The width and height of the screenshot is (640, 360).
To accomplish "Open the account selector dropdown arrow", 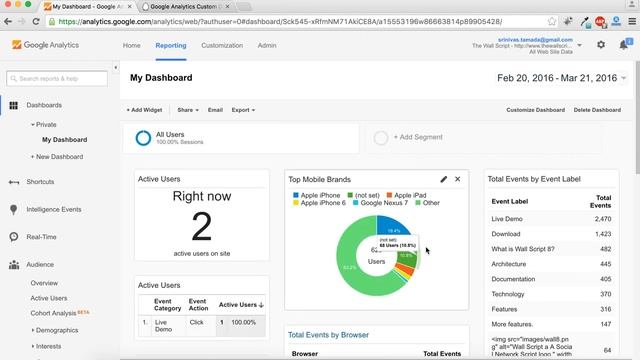I will coord(579,45).
